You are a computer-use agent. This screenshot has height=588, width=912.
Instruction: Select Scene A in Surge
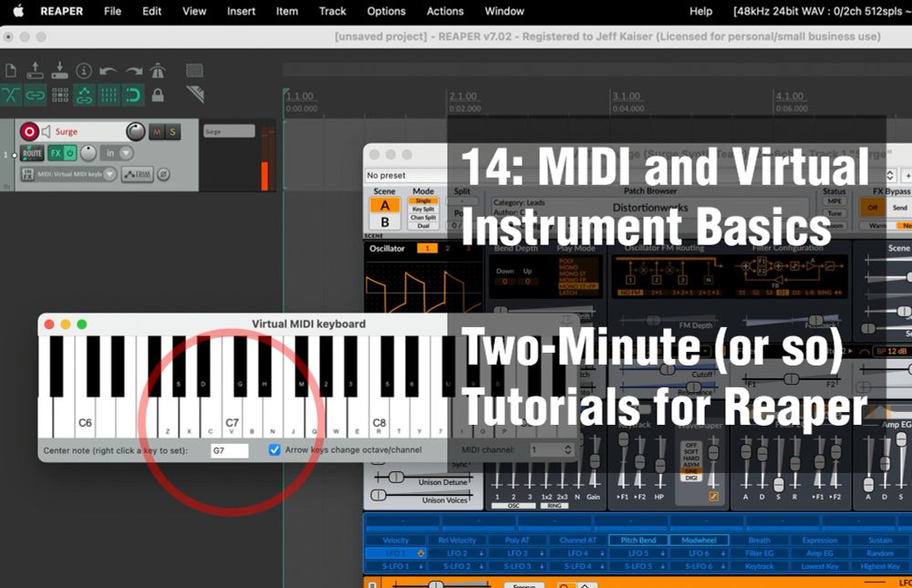(x=385, y=205)
